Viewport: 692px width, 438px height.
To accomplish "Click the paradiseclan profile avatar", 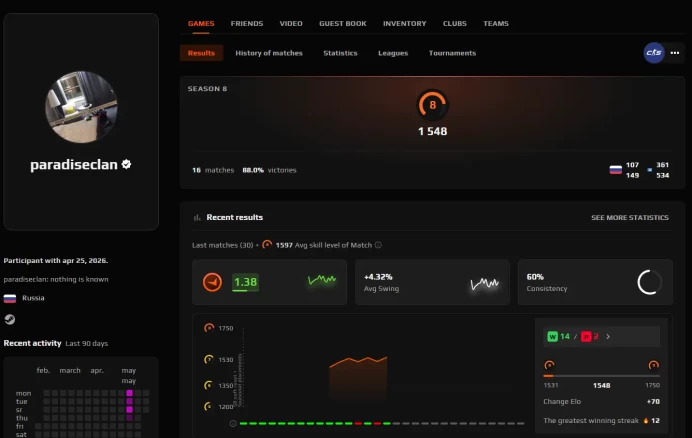I will (x=81, y=107).
